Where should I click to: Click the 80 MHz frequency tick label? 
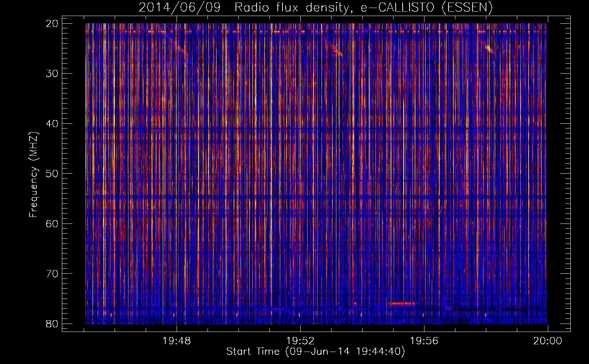click(x=52, y=324)
